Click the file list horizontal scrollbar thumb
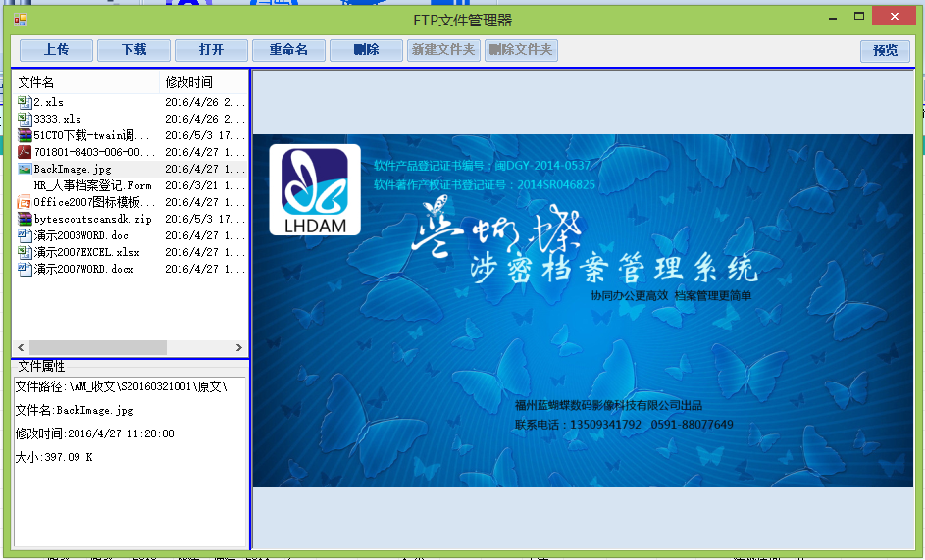The height and width of the screenshot is (560, 925). (97, 347)
